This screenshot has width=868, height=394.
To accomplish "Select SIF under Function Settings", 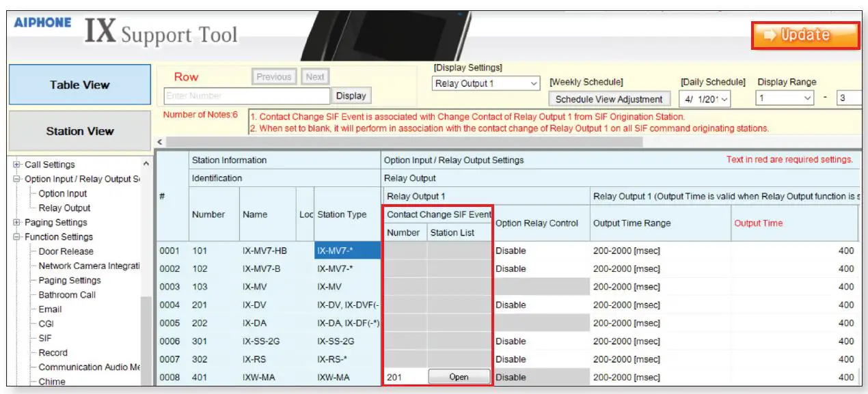I will pyautogui.click(x=45, y=338).
